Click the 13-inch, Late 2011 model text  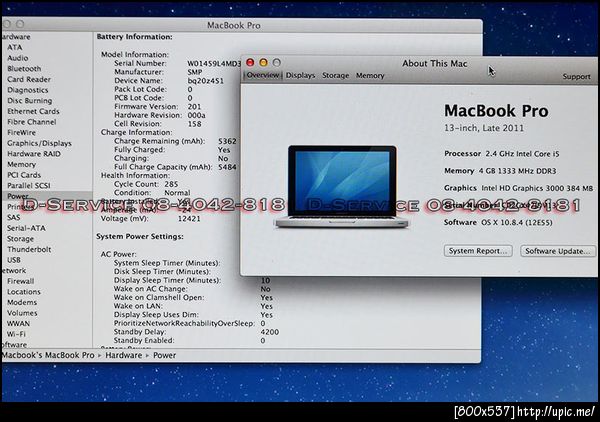484,128
